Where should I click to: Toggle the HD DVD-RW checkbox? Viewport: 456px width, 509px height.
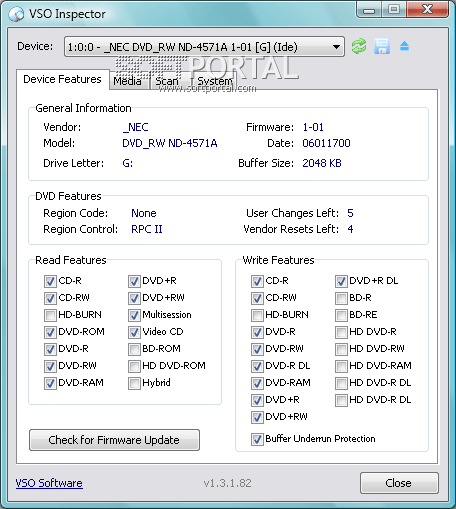(x=341, y=349)
